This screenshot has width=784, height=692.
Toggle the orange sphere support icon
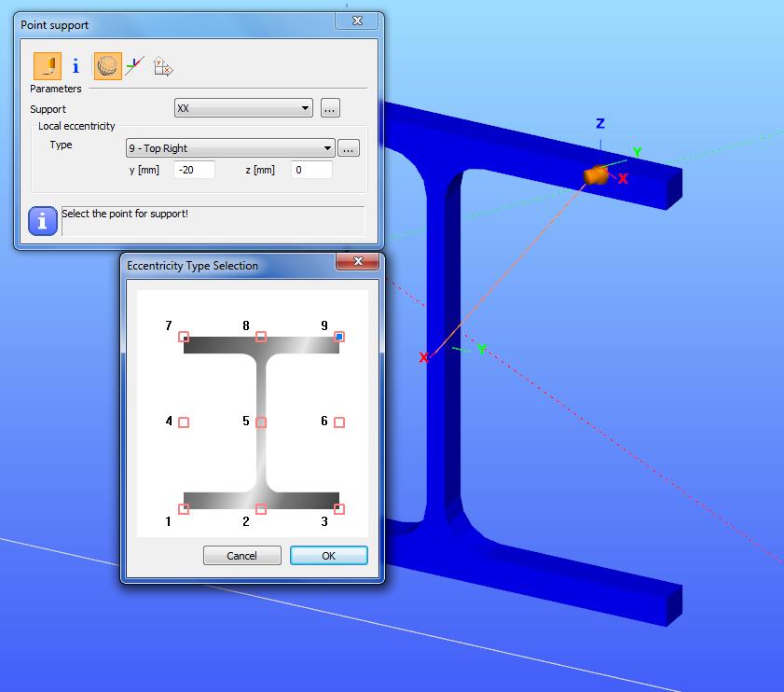tap(107, 66)
